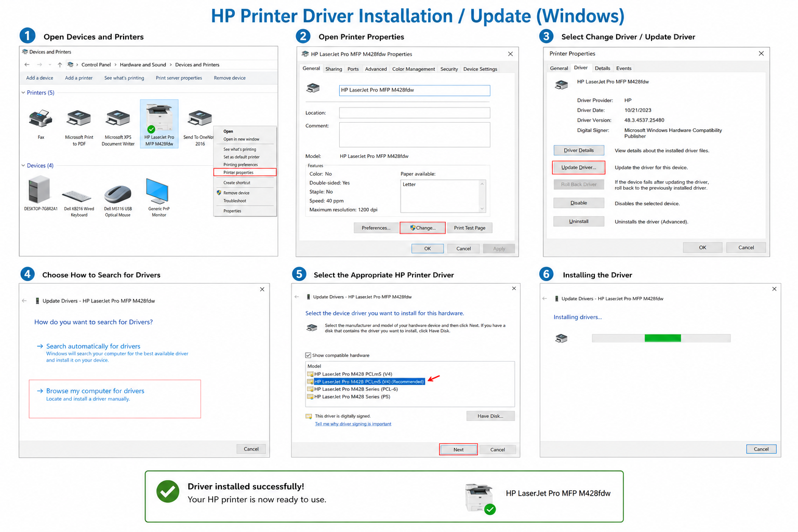798x532 pixels.
Task: Click Next button in driver selection
Action: click(x=458, y=449)
